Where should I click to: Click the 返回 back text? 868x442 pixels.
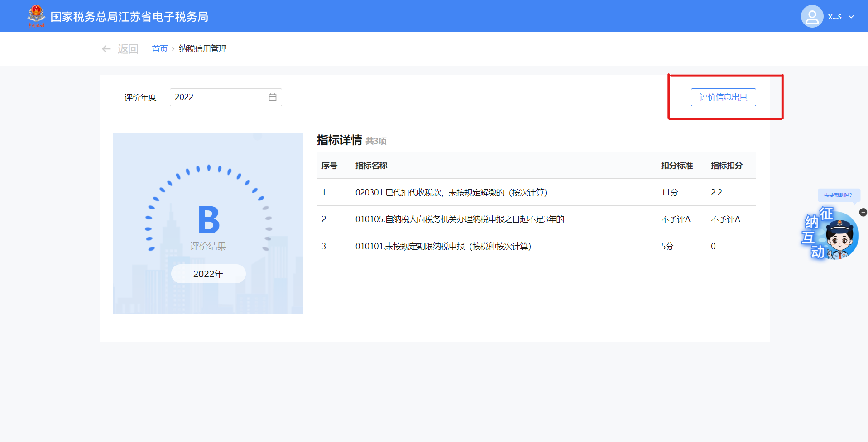(128, 49)
